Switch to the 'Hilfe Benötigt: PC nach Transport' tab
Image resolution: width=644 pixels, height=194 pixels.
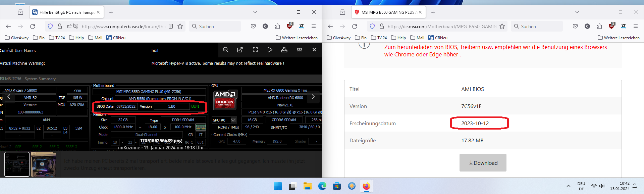tap(66, 12)
